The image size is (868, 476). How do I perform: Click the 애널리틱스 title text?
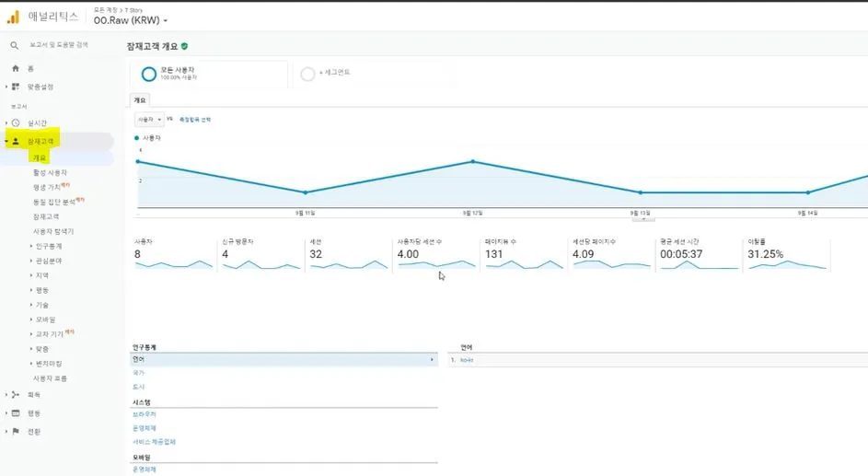click(53, 17)
